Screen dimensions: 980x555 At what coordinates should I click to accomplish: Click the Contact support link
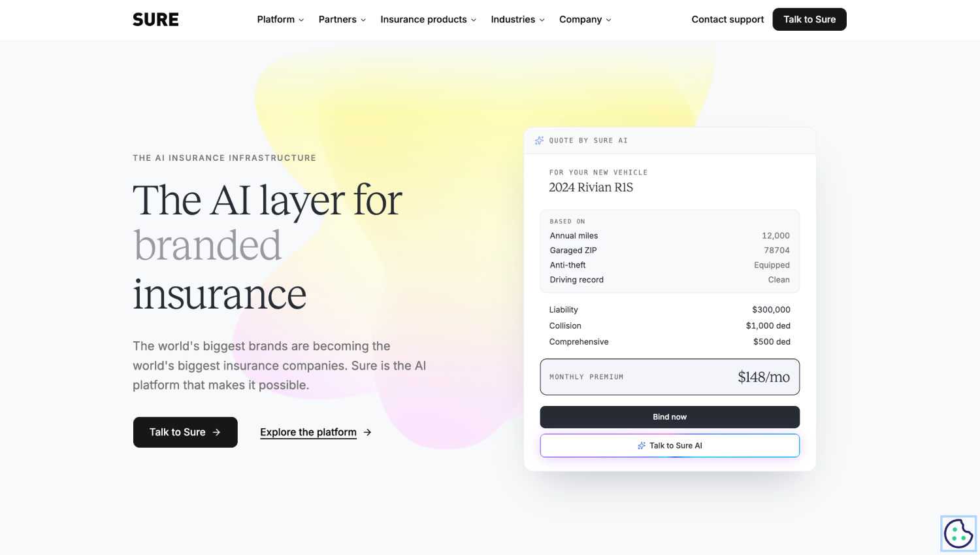(728, 20)
